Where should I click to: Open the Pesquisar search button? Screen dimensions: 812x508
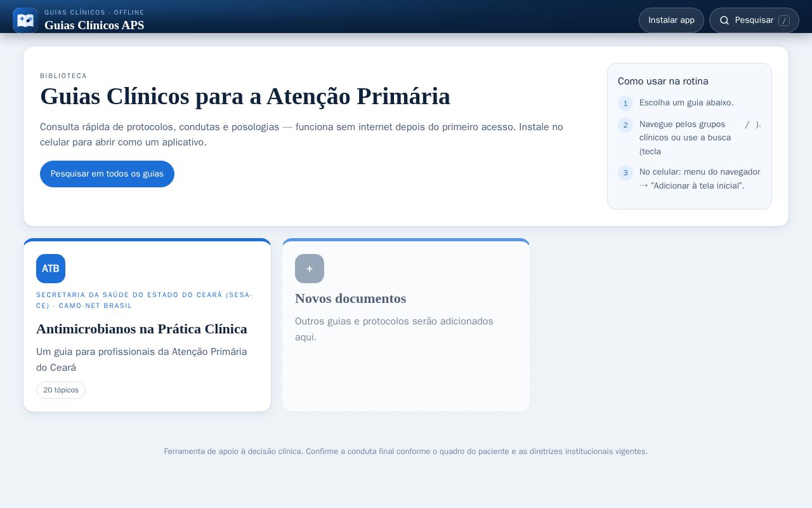pos(754,20)
